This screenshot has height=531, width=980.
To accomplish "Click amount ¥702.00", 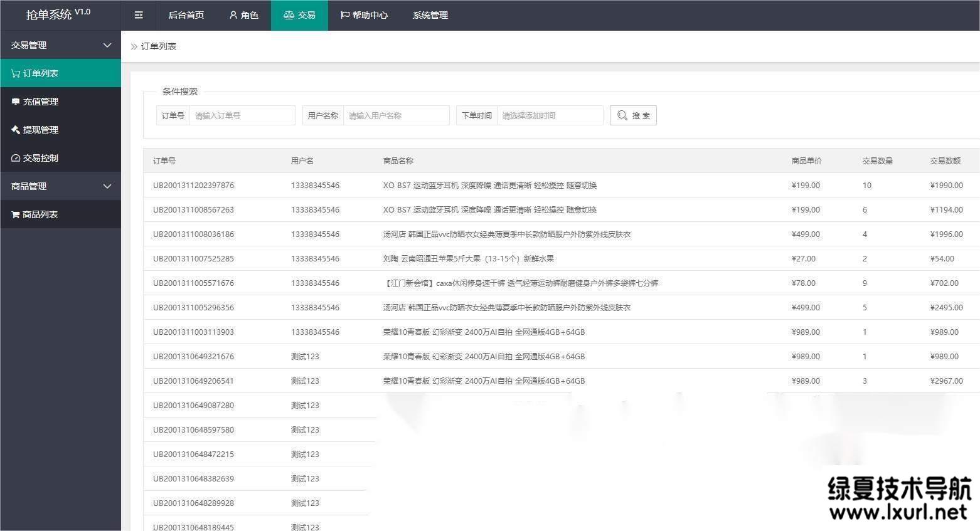I will click(944, 283).
